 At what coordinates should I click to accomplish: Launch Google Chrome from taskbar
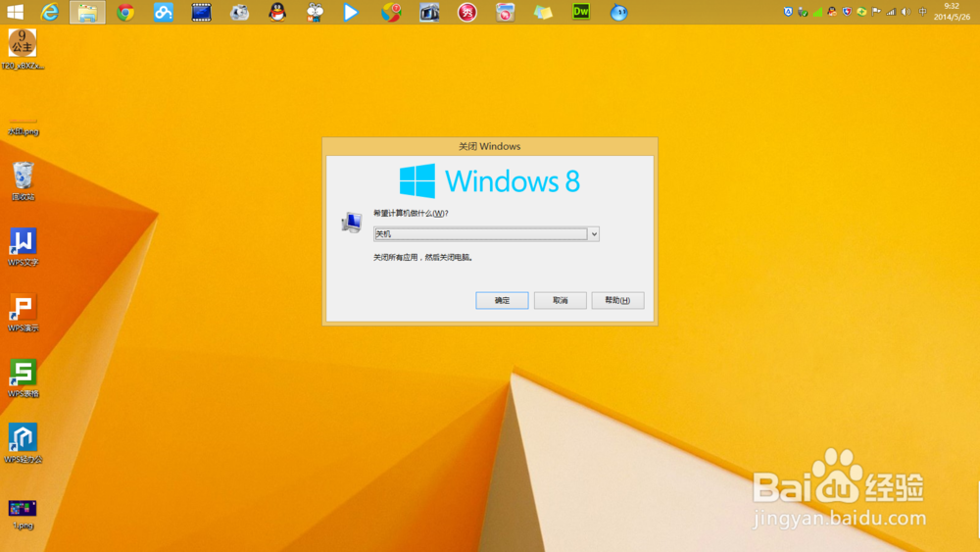tap(125, 12)
